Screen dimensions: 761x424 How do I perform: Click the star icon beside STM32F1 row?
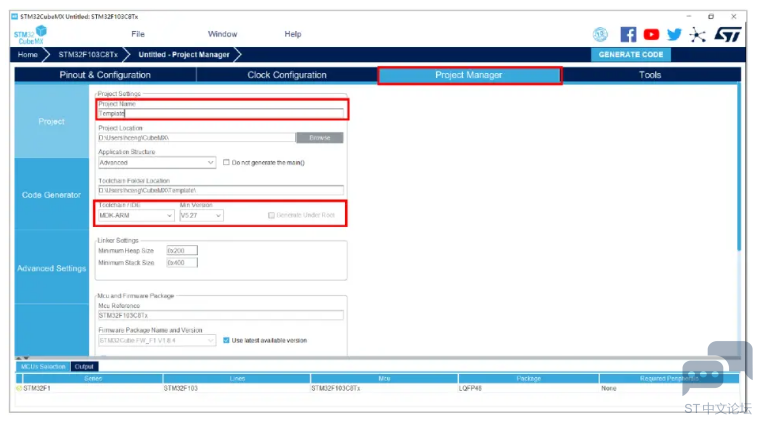coord(19,389)
